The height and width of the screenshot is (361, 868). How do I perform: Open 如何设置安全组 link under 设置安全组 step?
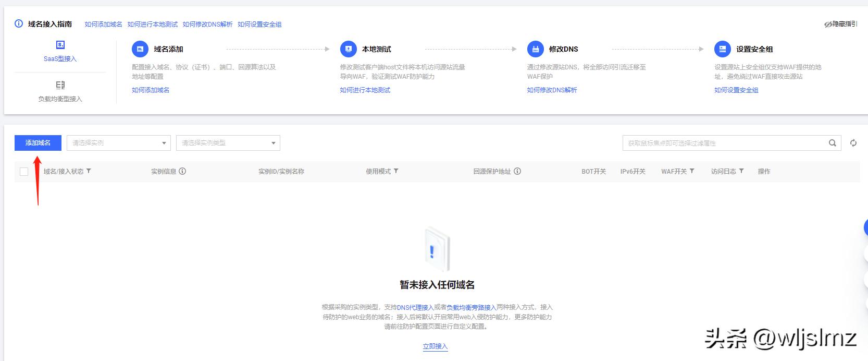(736, 90)
